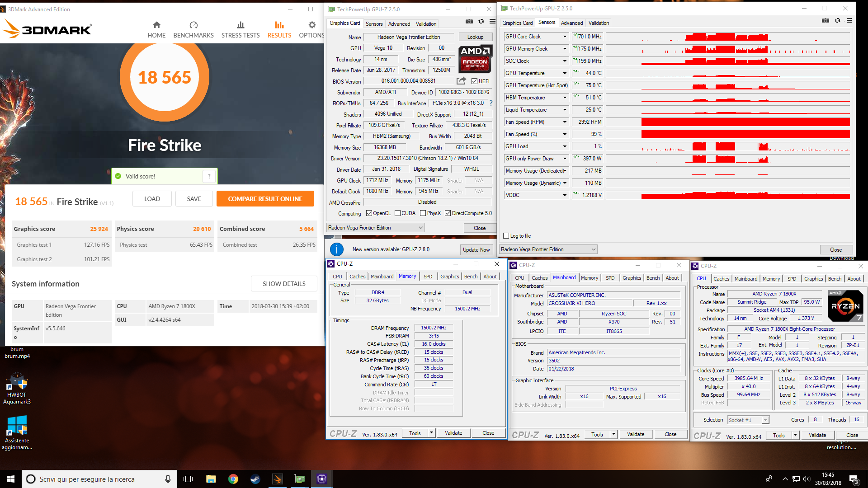
Task: Open GPU selector dropdown in GPU-Z Graphics Card window
Action: click(x=375, y=228)
